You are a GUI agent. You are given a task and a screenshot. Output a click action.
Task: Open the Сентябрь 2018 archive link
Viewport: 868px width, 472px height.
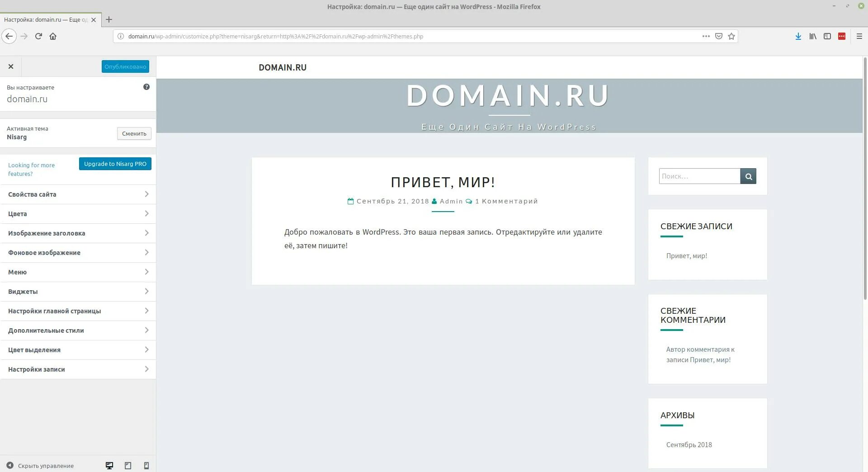coord(689,445)
